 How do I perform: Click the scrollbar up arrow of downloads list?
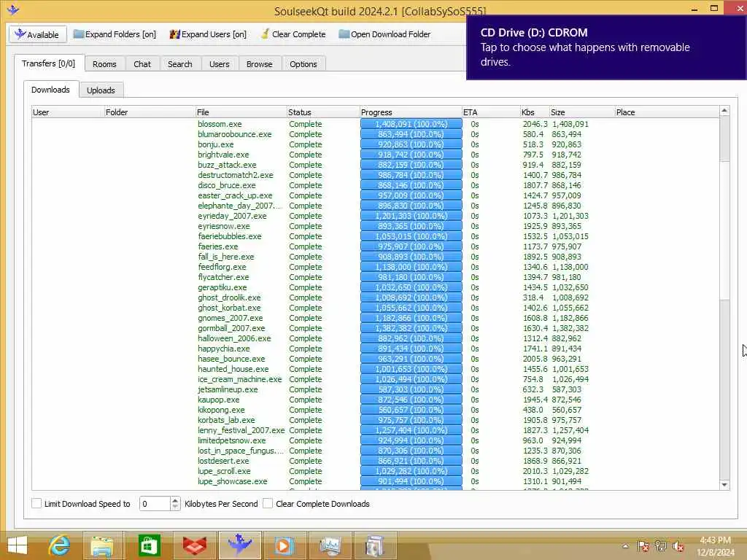(x=724, y=111)
